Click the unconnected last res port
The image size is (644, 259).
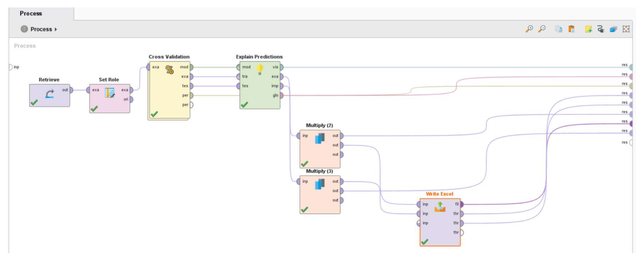click(631, 143)
